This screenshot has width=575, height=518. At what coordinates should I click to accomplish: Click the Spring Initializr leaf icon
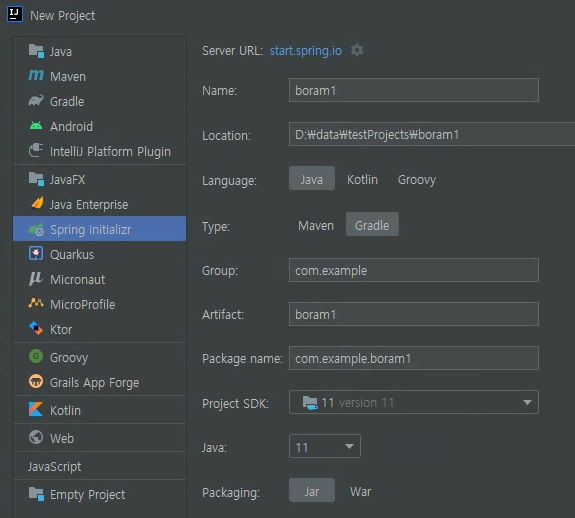click(x=36, y=229)
